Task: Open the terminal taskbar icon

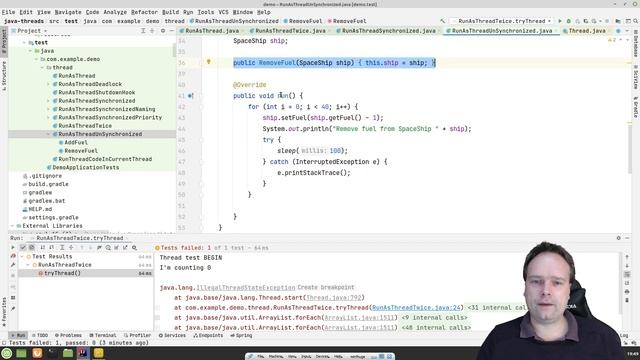Action: pos(52,353)
